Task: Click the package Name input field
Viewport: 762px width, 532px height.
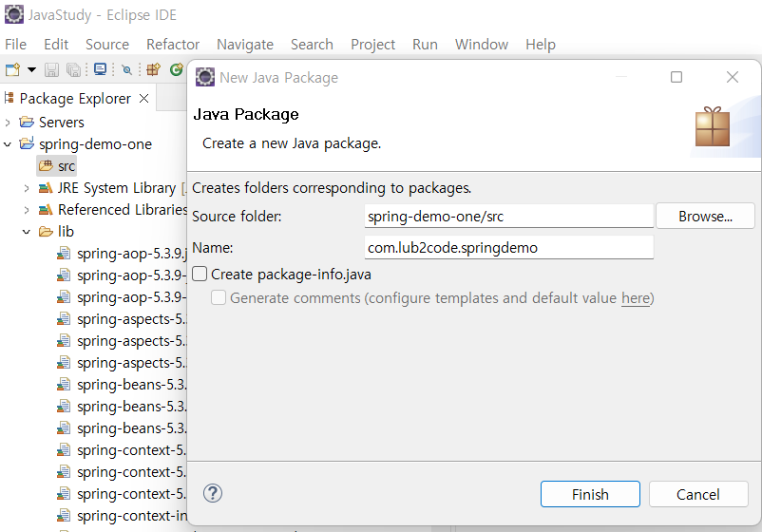Action: coord(509,248)
